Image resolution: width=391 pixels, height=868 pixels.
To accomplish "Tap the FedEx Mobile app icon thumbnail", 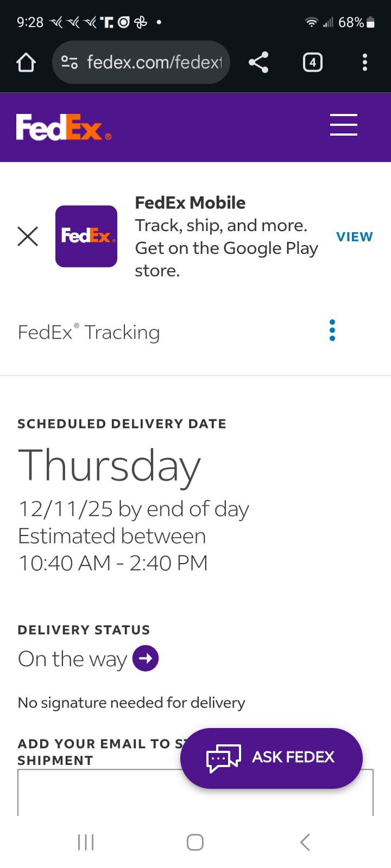I will pos(86,237).
